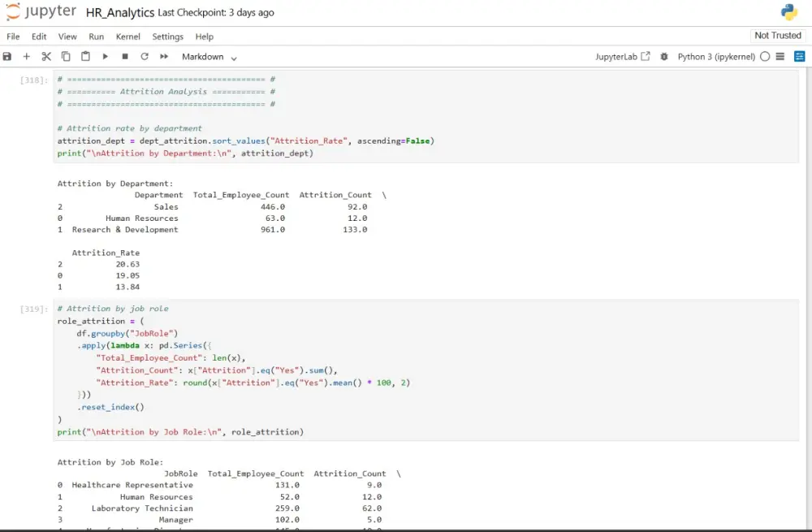Insert a new cell with the plus icon

26,56
